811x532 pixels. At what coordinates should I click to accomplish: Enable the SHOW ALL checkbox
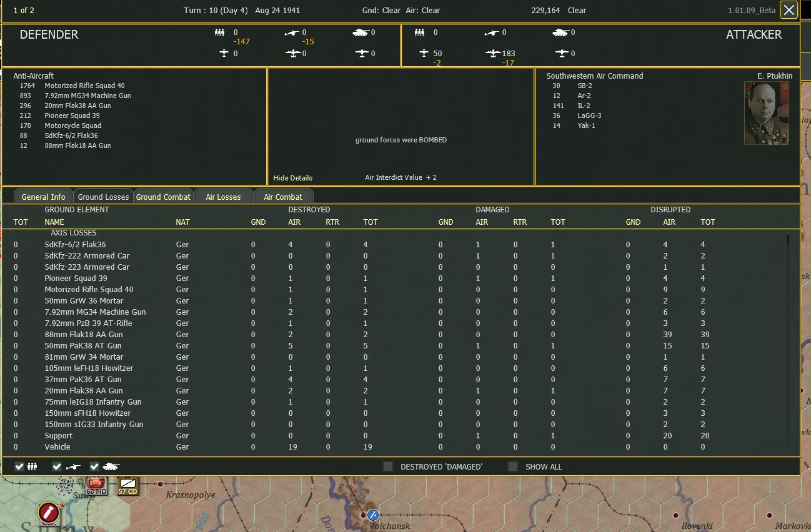click(513, 466)
